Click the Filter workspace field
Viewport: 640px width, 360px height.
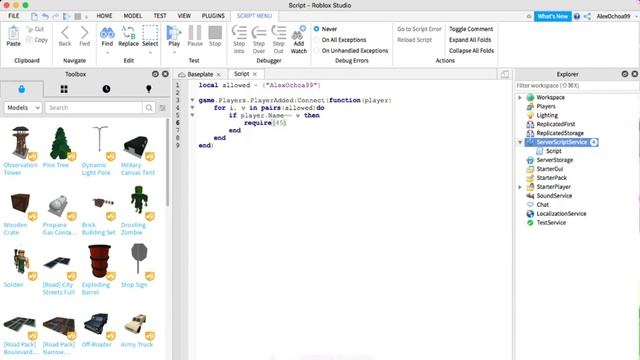tap(576, 86)
